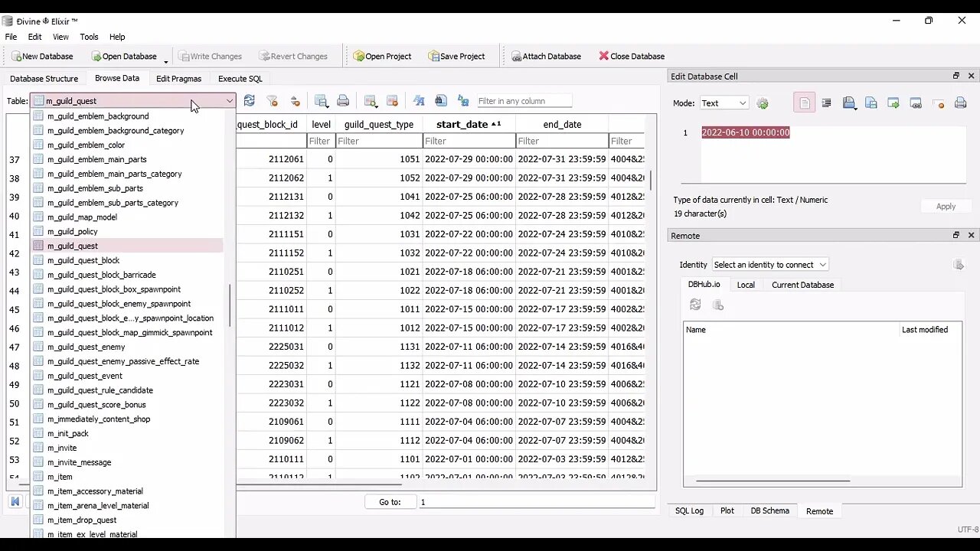Open the Identity dropdown in Remote panel

point(769,265)
